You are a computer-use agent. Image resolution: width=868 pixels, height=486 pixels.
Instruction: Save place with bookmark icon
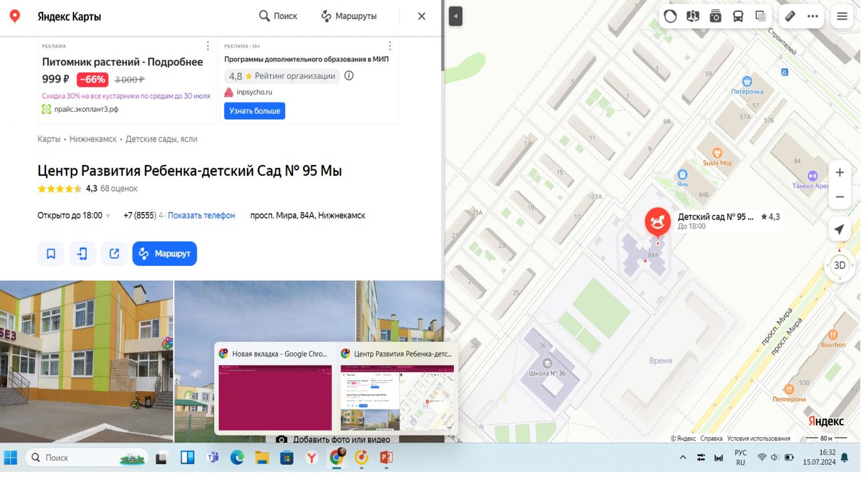51,254
